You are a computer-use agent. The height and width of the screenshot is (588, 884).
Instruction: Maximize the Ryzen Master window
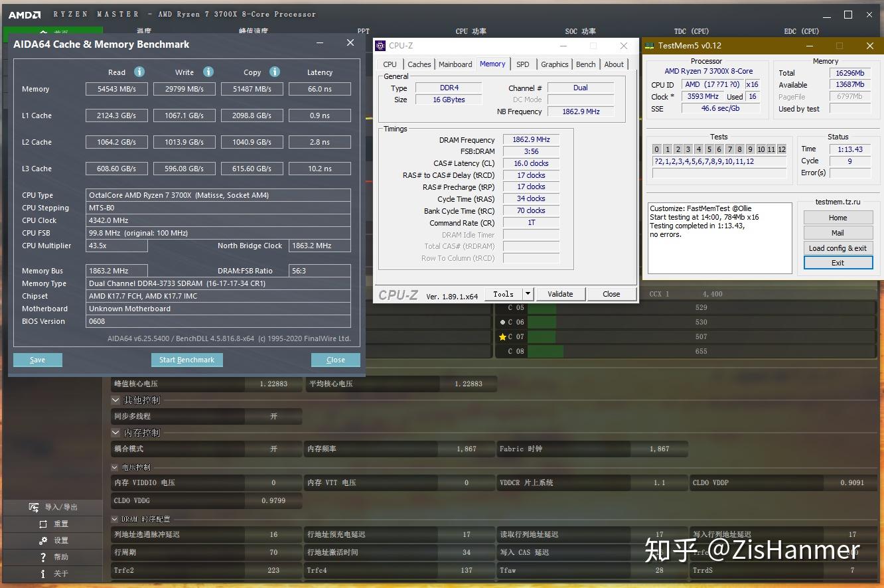point(847,14)
